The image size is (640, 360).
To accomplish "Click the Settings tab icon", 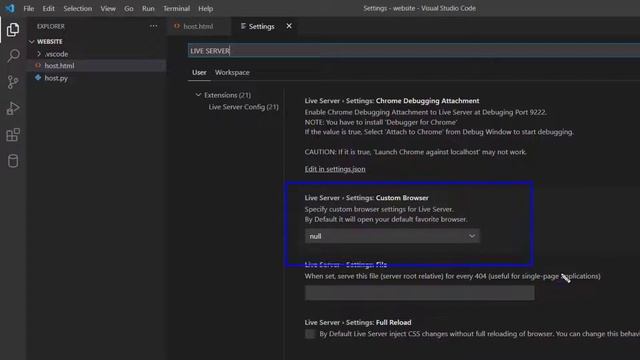I will pyautogui.click(x=243, y=26).
